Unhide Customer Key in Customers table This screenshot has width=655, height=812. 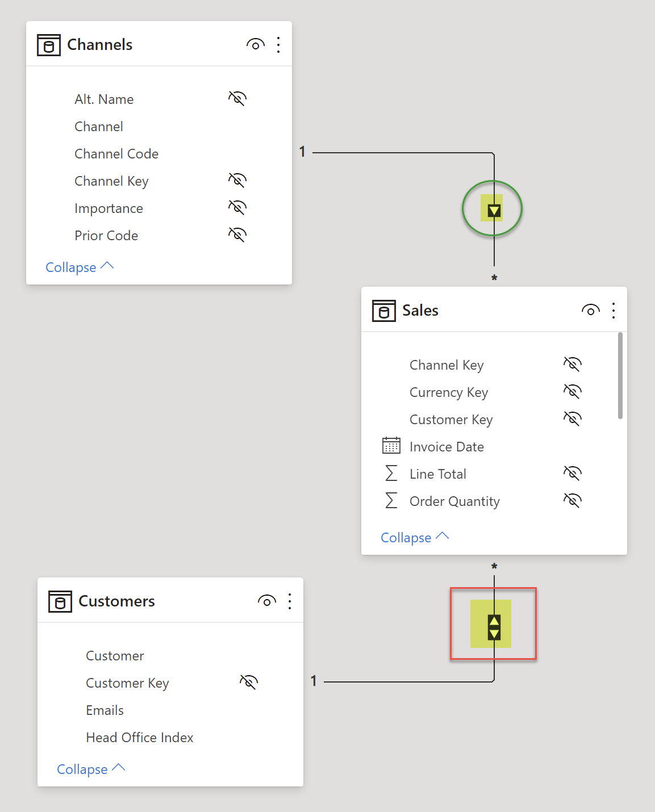249,683
